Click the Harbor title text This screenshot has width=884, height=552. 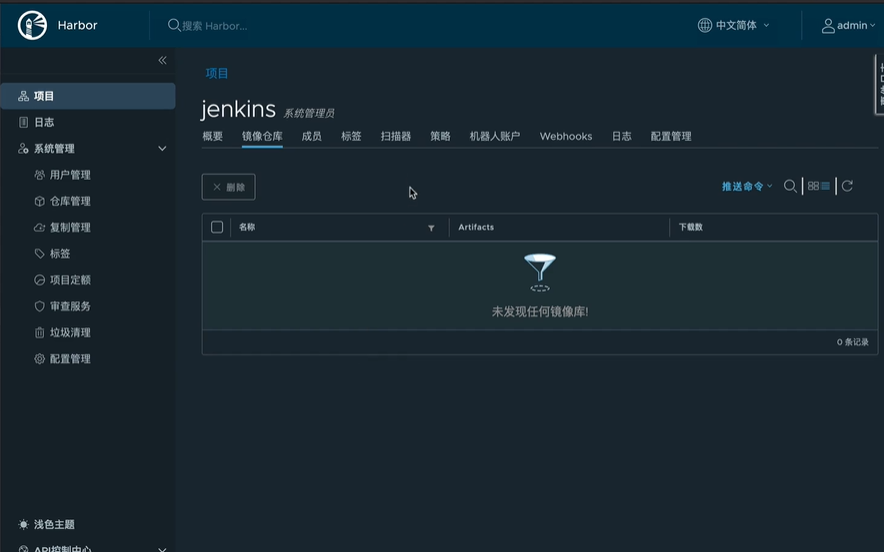[77, 25]
